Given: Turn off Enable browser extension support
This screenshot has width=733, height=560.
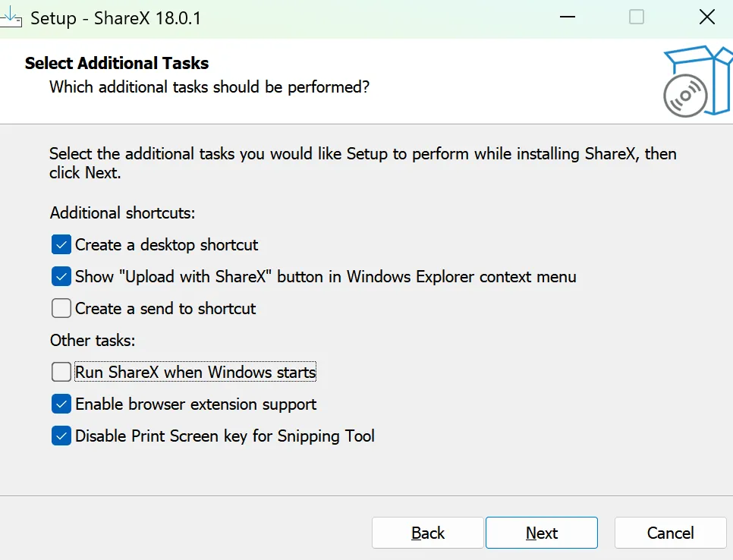Looking at the screenshot, I should 61,404.
